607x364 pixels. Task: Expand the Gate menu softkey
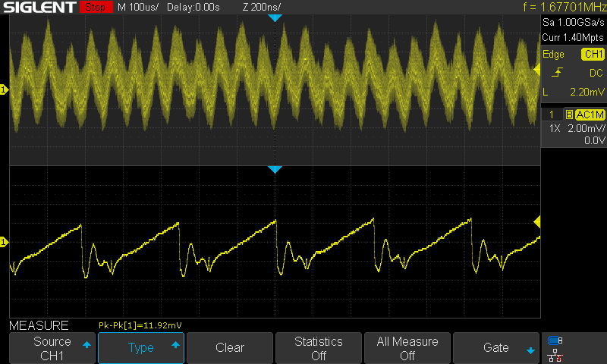(x=496, y=348)
